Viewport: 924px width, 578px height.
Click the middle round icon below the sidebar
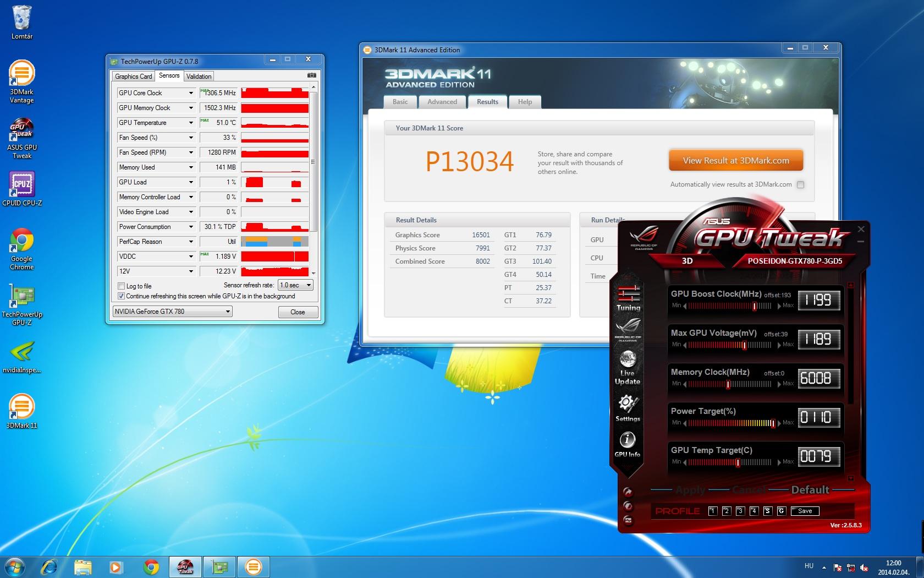pyautogui.click(x=628, y=506)
